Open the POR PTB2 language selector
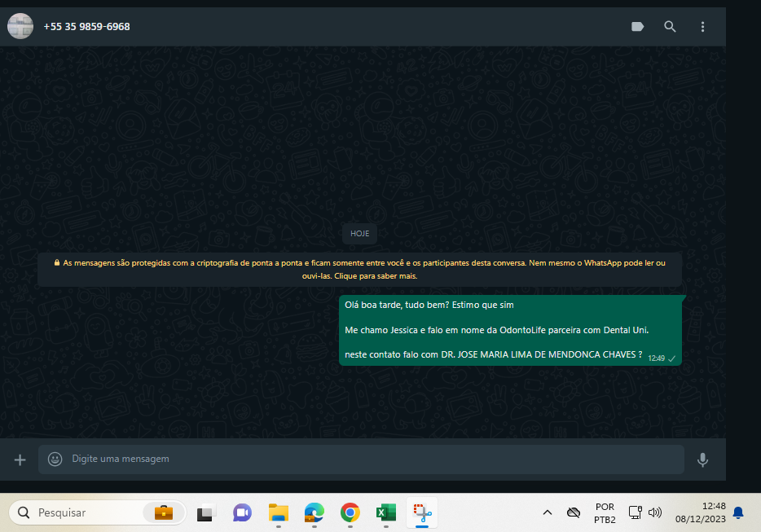This screenshot has height=532, width=761. click(605, 512)
